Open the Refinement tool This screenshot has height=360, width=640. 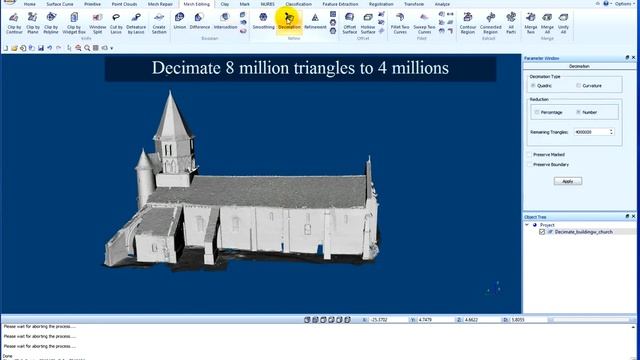tap(315, 20)
